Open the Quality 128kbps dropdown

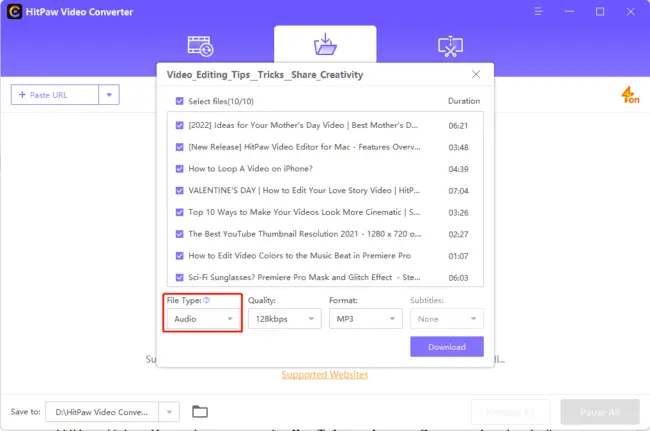tap(284, 319)
